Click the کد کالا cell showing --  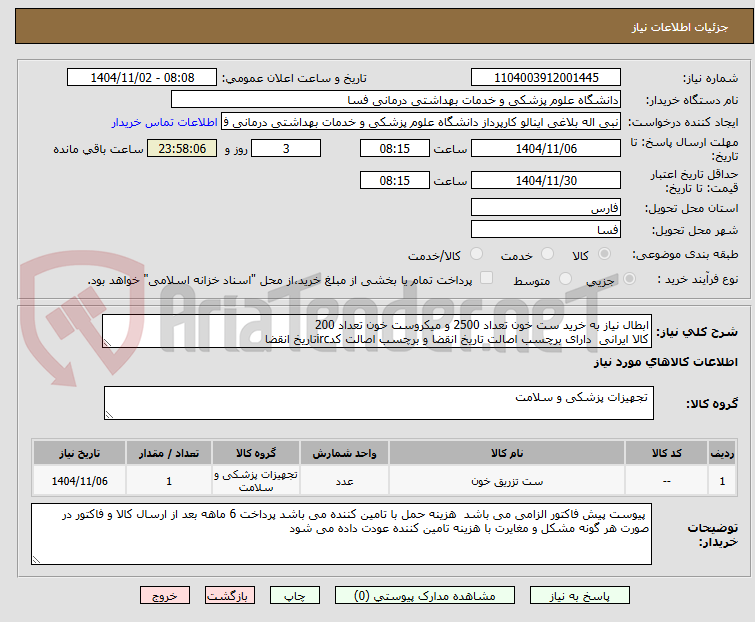tap(666, 480)
